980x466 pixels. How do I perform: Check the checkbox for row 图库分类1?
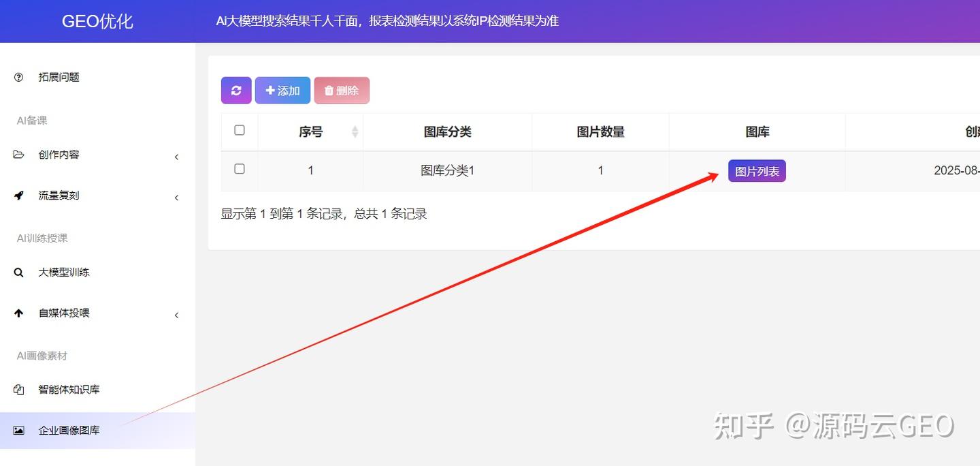[240, 169]
